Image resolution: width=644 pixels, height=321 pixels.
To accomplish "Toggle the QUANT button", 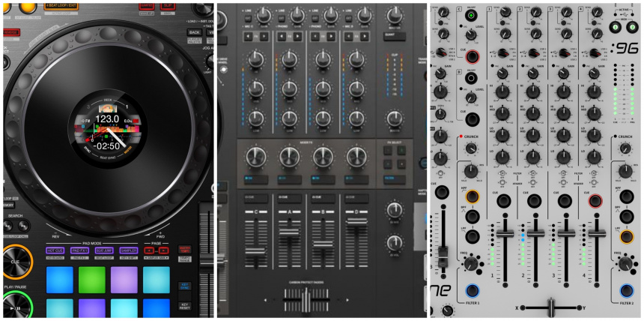I will coord(395,36).
